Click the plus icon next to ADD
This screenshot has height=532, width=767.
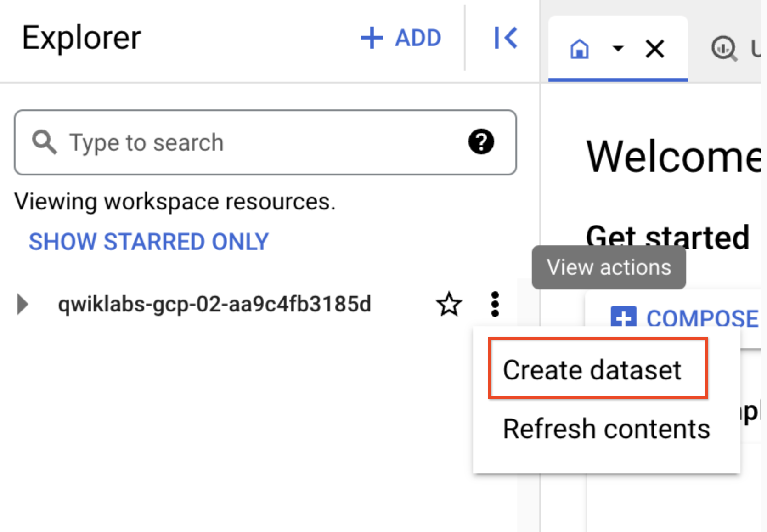pos(371,38)
